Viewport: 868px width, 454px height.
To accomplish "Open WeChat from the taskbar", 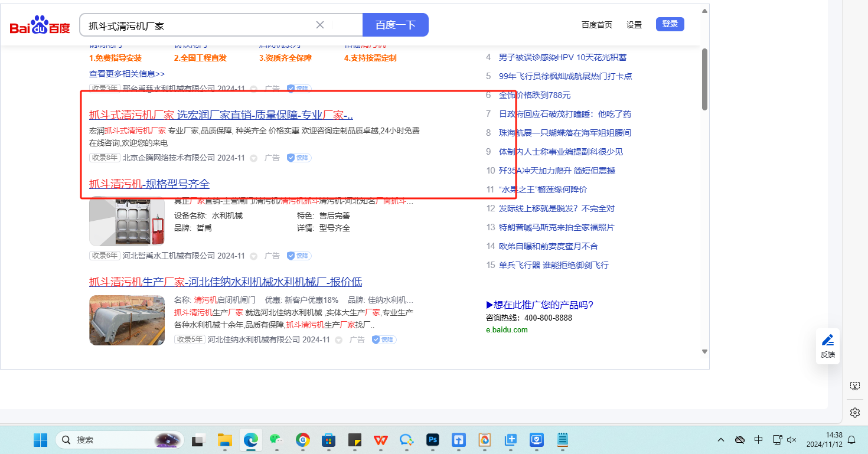I will (276, 440).
